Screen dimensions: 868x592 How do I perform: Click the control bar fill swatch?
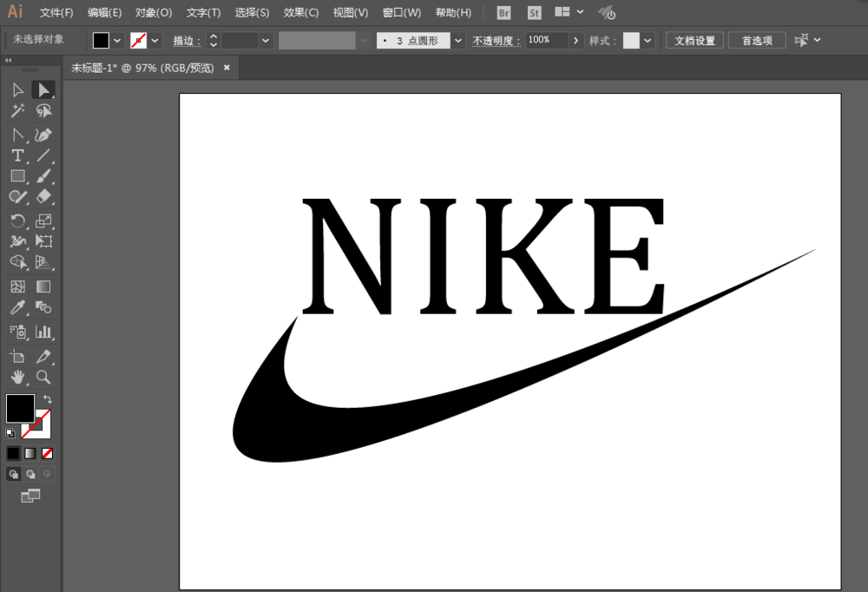[x=101, y=41]
